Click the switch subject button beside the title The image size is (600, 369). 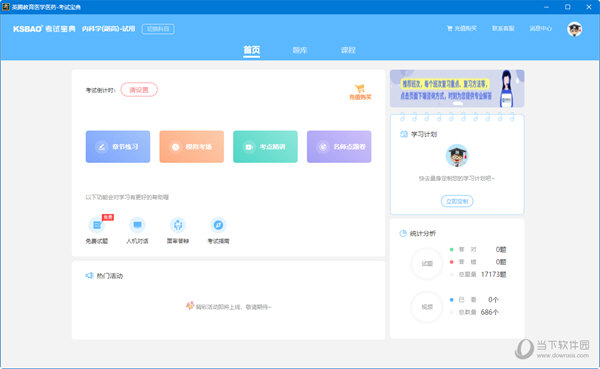click(158, 29)
